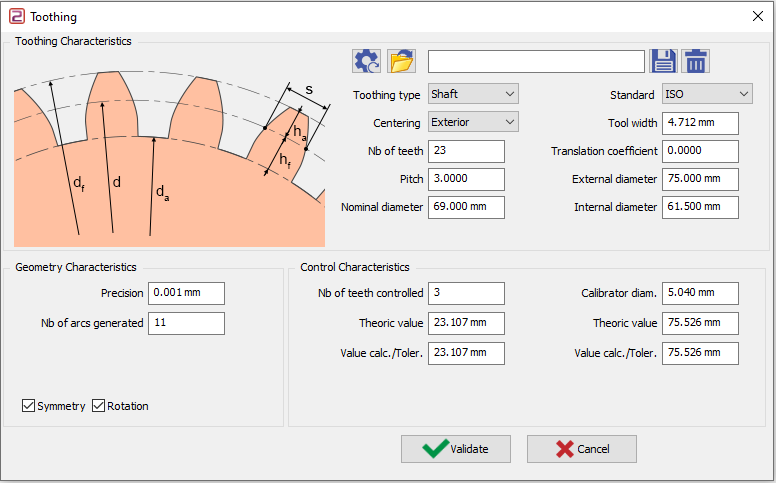Viewport: 776px width, 483px height.
Task: Select the Calibrator diam. field
Action: (699, 293)
